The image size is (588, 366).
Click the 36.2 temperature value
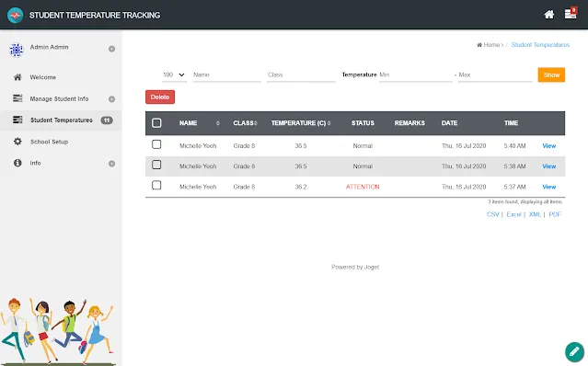coord(301,187)
